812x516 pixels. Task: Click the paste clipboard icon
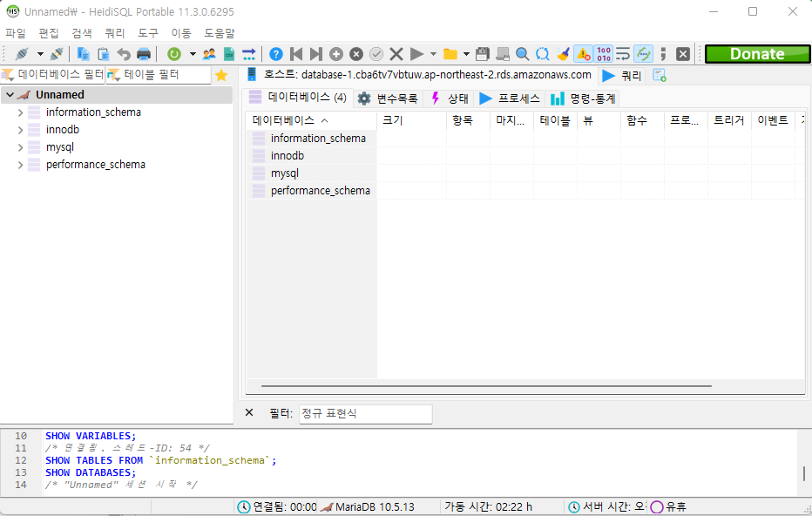point(104,54)
